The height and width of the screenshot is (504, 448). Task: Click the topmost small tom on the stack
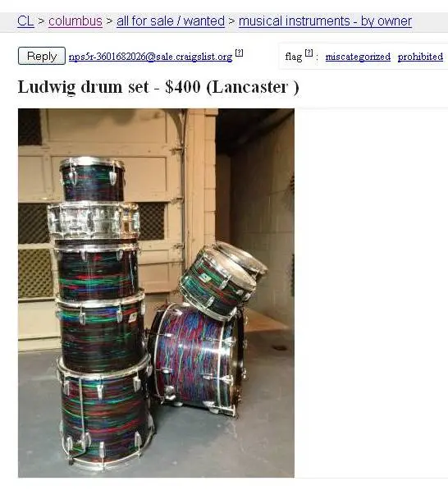(x=92, y=179)
